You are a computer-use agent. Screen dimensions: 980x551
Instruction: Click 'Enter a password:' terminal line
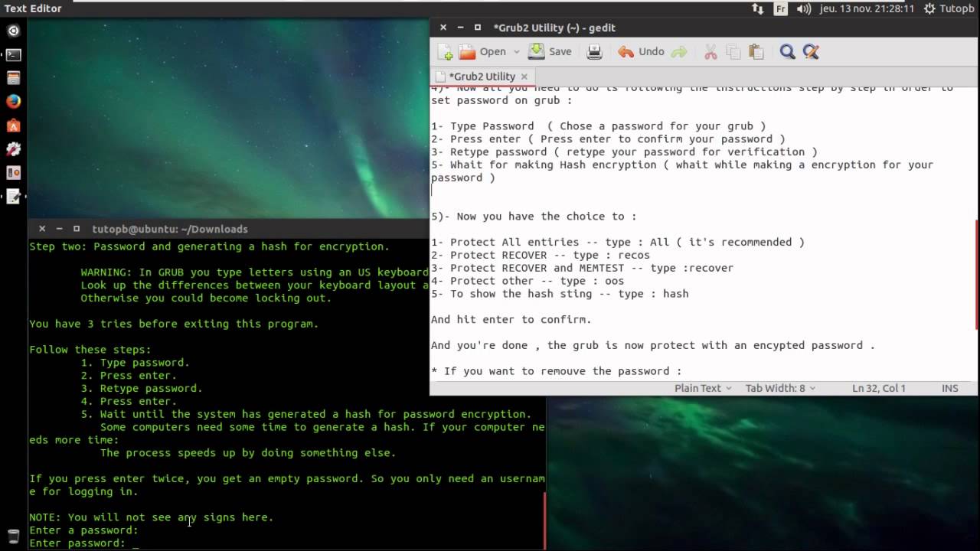coord(83,530)
